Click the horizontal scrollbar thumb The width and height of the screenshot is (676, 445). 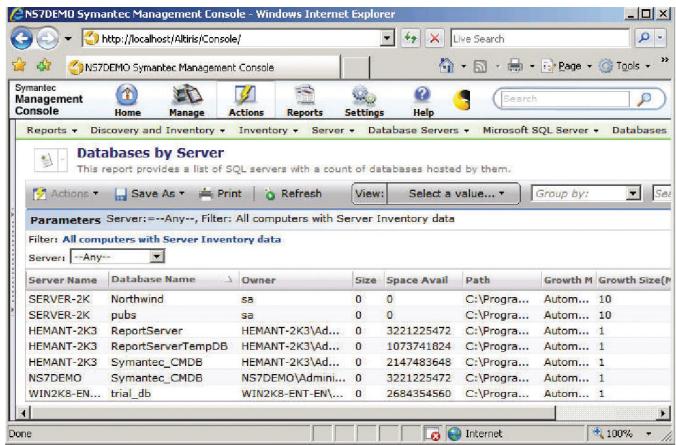293,413
